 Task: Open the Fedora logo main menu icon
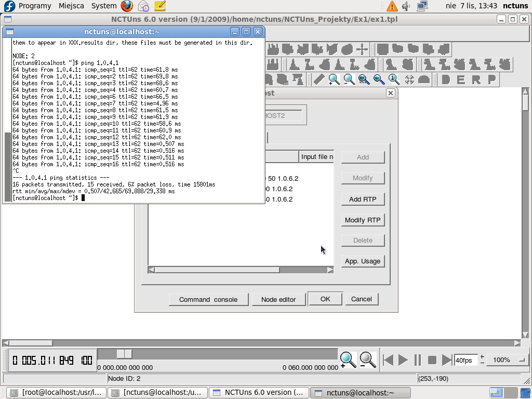click(9, 6)
